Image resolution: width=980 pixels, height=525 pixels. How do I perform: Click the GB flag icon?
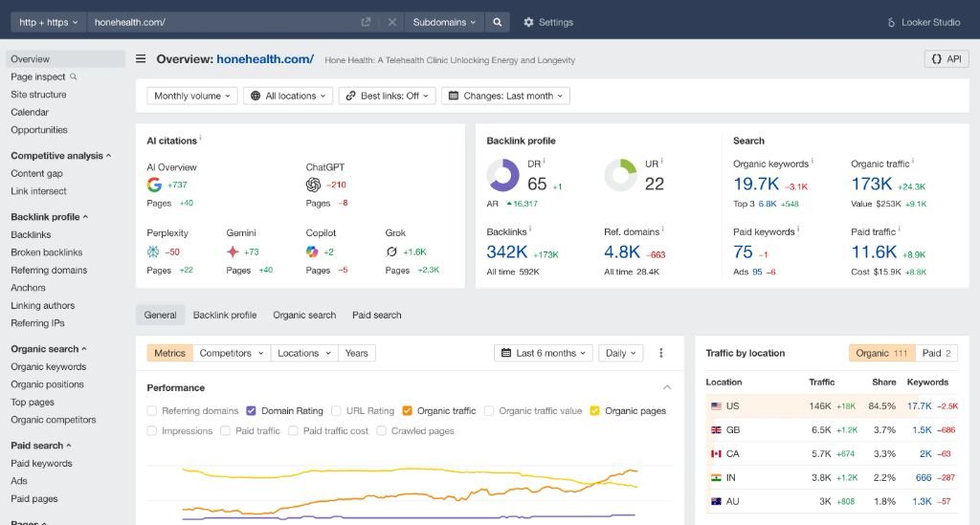pos(716,430)
